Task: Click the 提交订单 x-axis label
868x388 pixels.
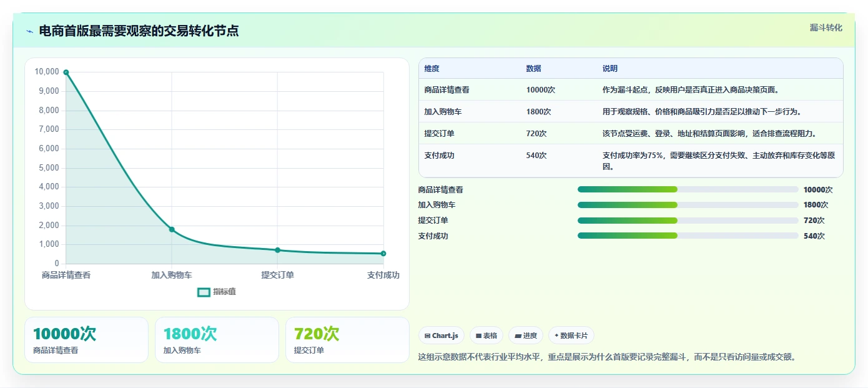Action: tap(277, 275)
